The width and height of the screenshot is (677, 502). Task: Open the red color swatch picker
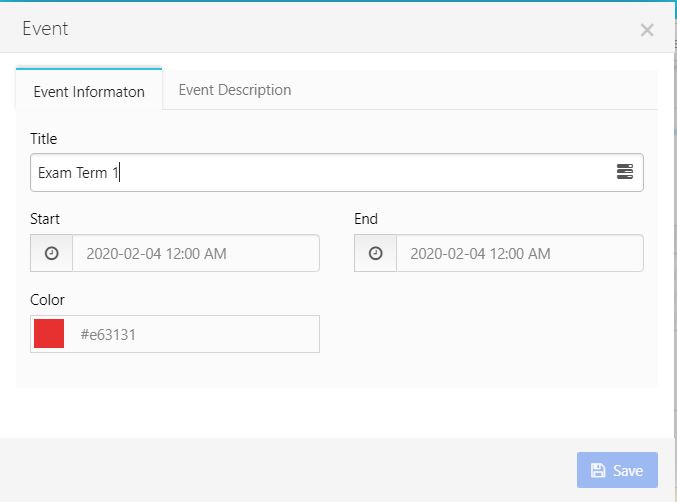click(x=49, y=334)
